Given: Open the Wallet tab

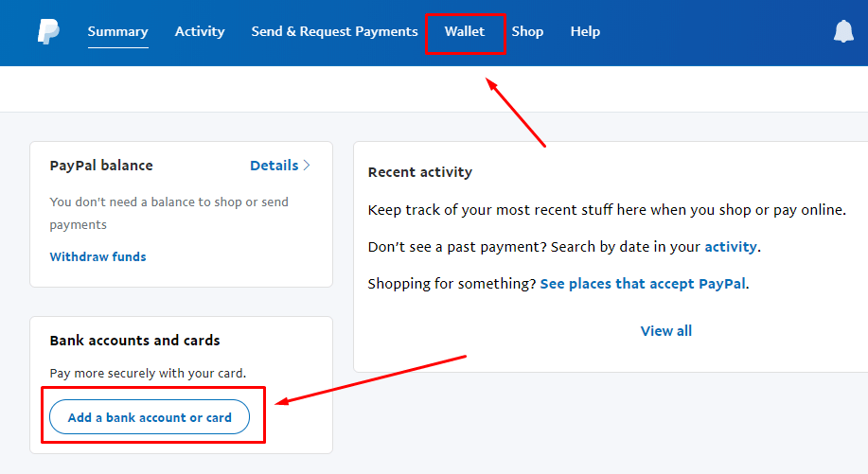Looking at the screenshot, I should click(464, 31).
